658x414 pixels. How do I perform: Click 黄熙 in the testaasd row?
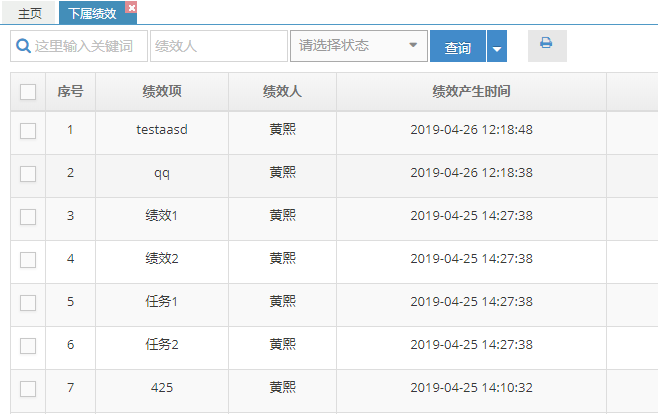coord(282,130)
